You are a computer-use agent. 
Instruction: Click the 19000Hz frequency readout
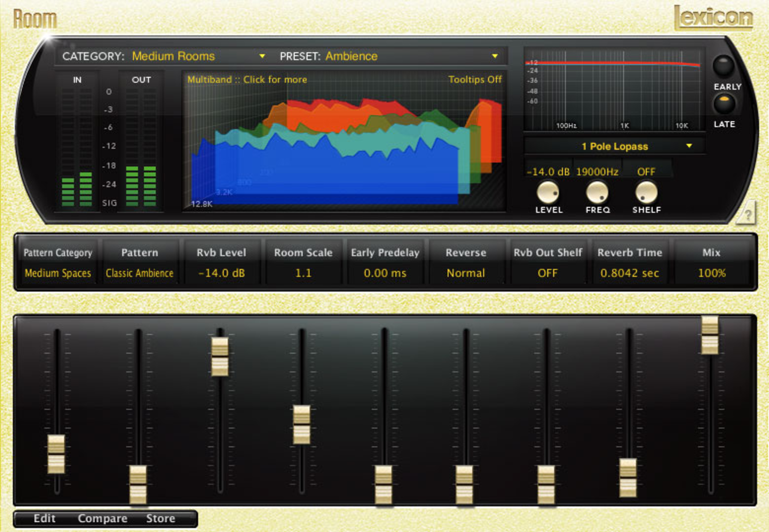[597, 172]
